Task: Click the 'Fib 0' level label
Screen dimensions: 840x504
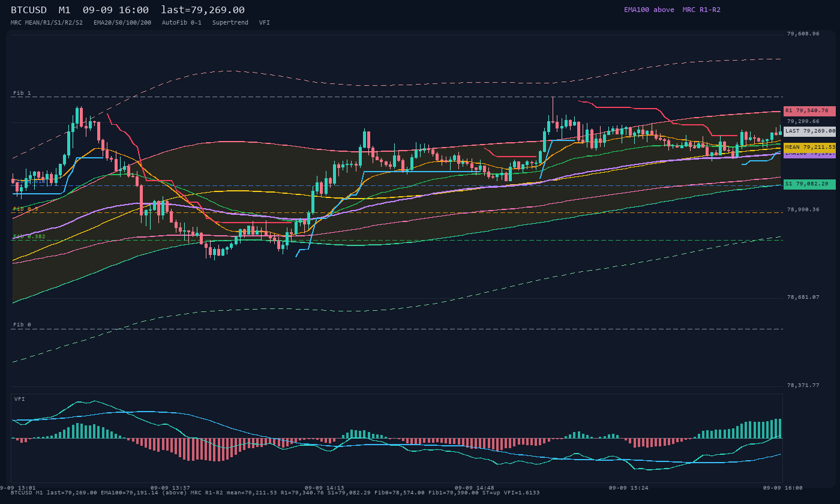Action: [22, 325]
